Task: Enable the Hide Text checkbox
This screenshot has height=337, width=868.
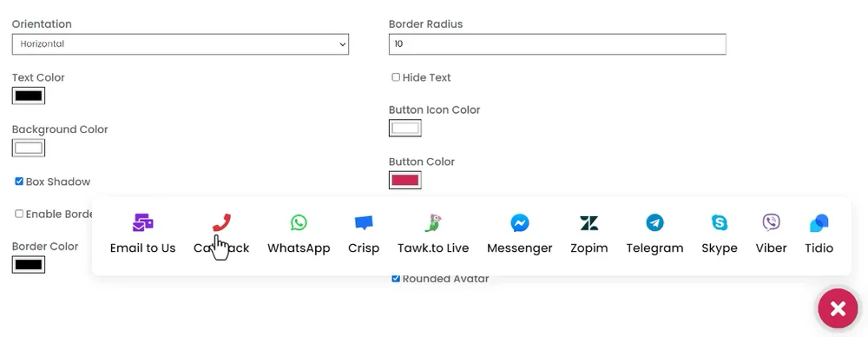Action: [396, 77]
